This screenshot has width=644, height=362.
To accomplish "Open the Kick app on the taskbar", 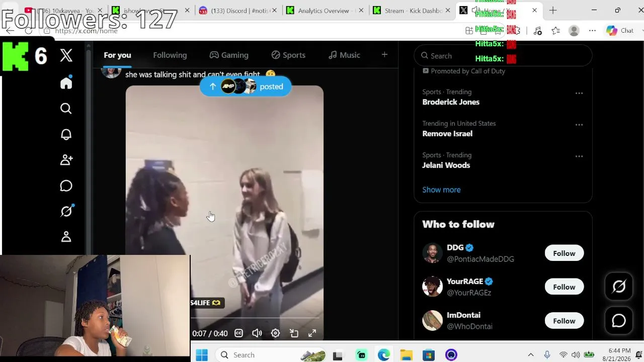I will coord(361,355).
